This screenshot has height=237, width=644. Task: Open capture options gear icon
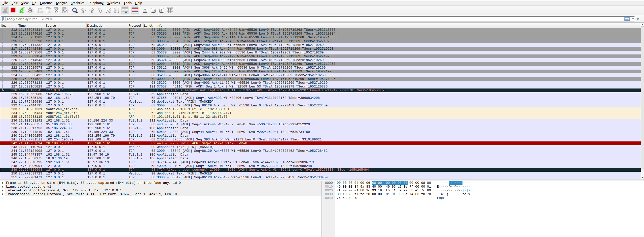30,10
